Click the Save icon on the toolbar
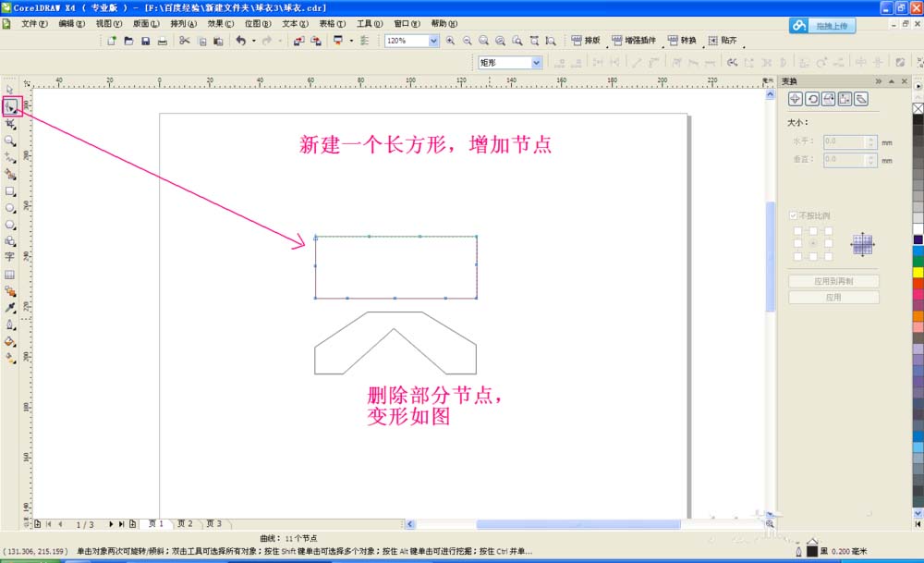924x563 pixels. pyautogui.click(x=145, y=41)
